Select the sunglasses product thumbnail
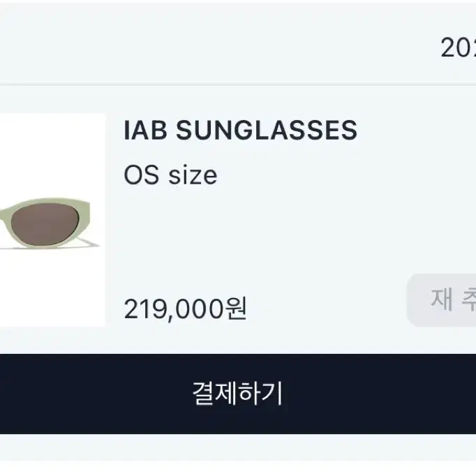This screenshot has width=476, height=476. coord(52,220)
